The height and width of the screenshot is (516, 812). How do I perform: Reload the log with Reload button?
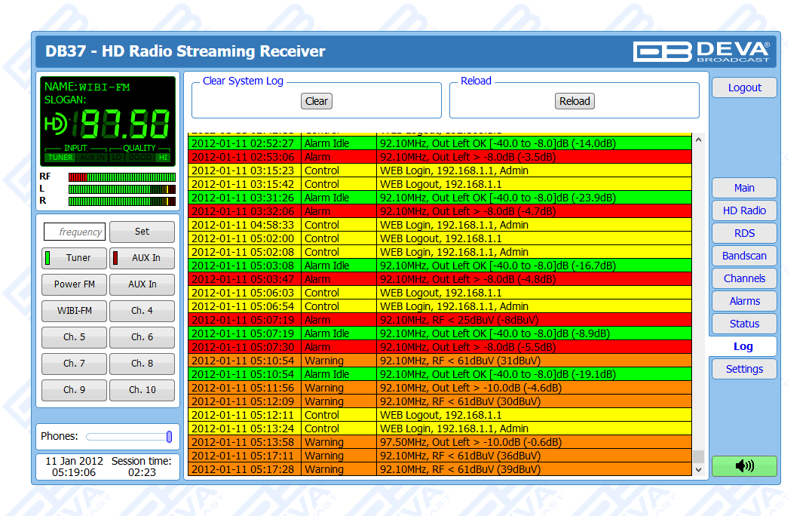click(x=575, y=101)
